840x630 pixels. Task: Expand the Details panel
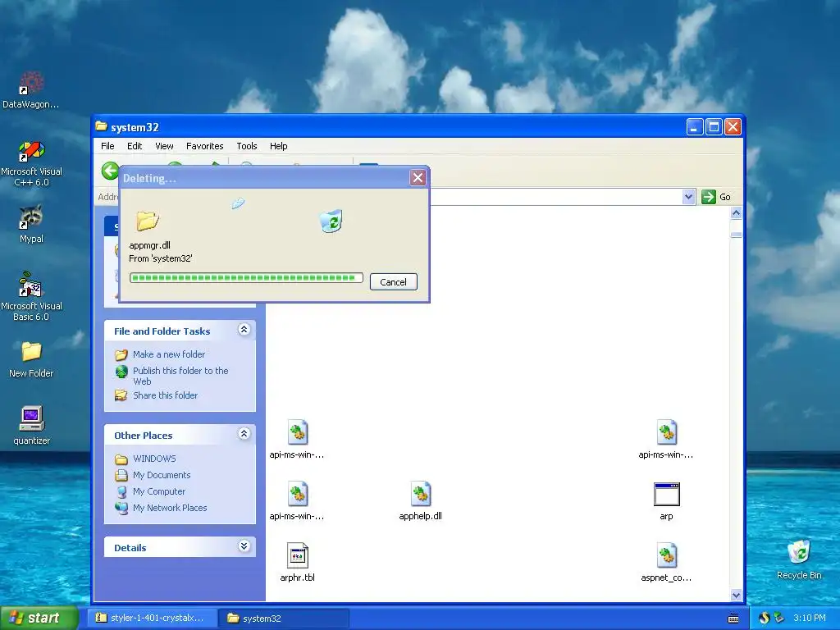point(244,546)
